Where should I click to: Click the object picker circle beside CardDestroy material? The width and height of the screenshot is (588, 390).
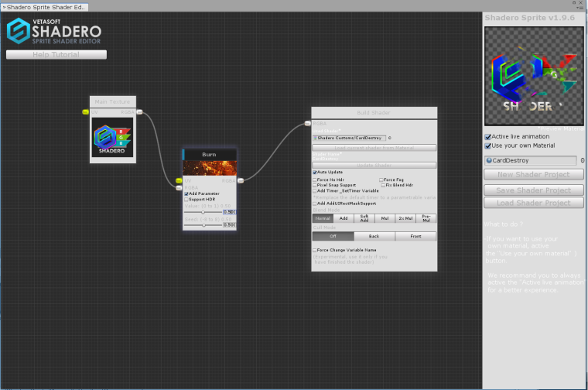click(583, 160)
